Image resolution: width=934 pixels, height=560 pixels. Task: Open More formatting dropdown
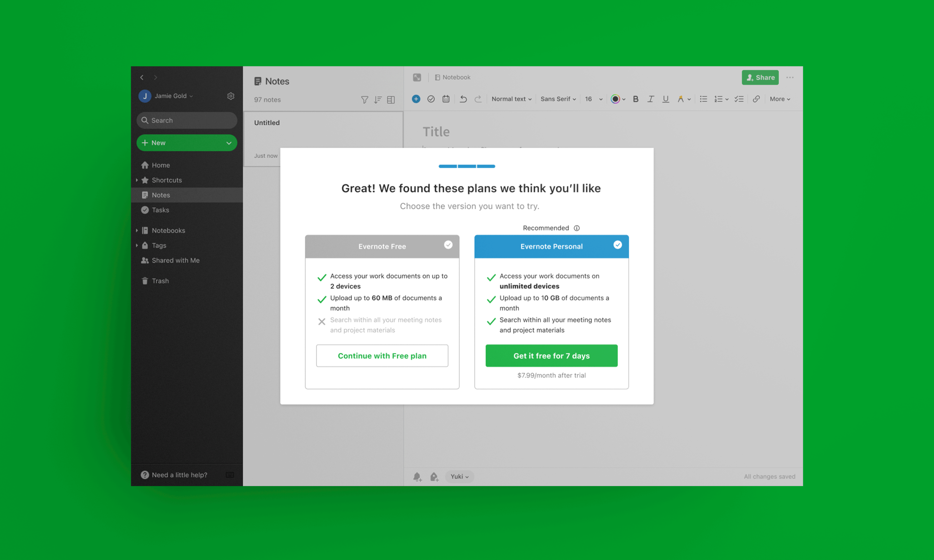780,99
